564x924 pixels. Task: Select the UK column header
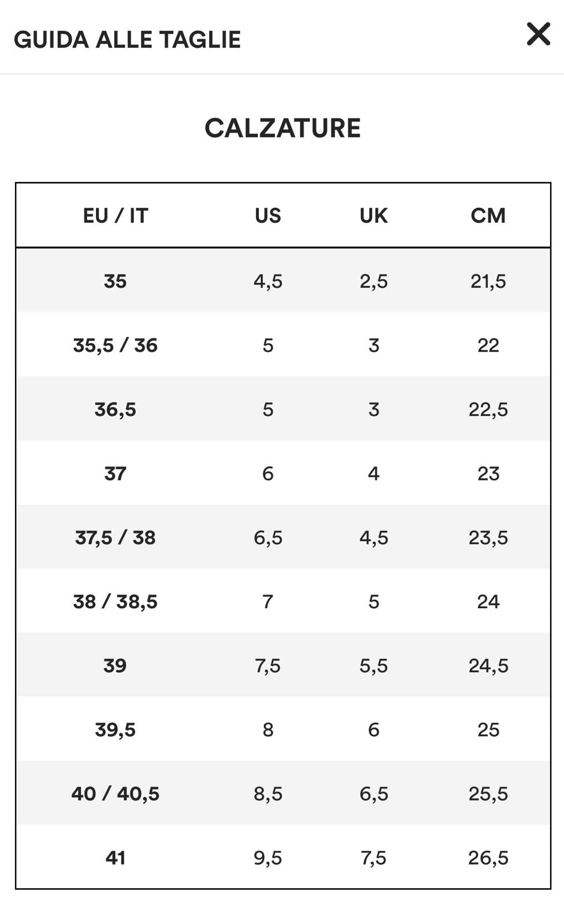(x=373, y=215)
